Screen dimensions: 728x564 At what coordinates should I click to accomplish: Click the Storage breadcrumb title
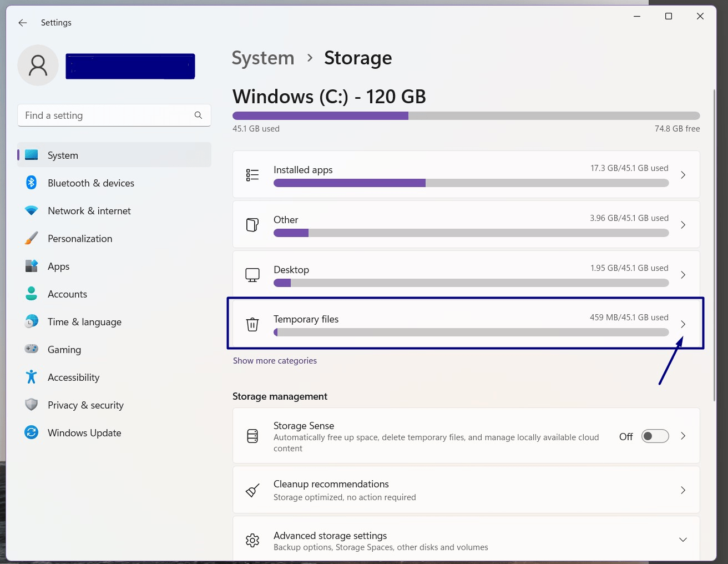click(x=358, y=58)
